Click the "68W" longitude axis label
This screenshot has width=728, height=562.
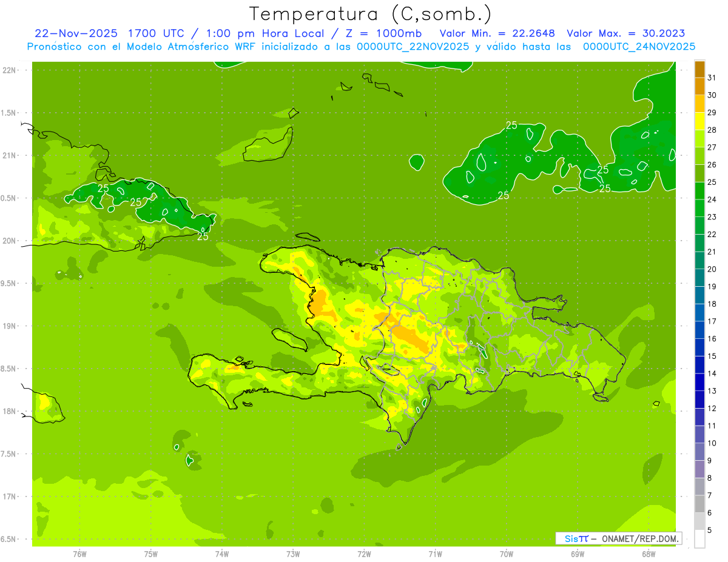(648, 555)
